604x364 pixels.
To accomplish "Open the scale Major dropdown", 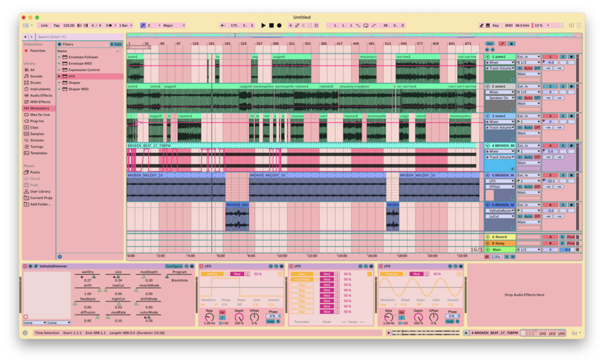I will click(174, 25).
